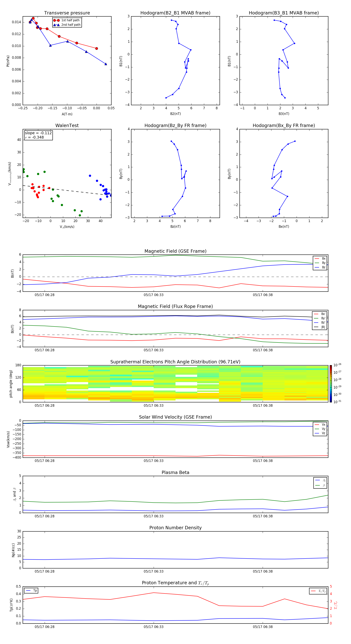Click the 'B3(nT)' axis label
The height and width of the screenshot is (644, 351).
[284, 114]
